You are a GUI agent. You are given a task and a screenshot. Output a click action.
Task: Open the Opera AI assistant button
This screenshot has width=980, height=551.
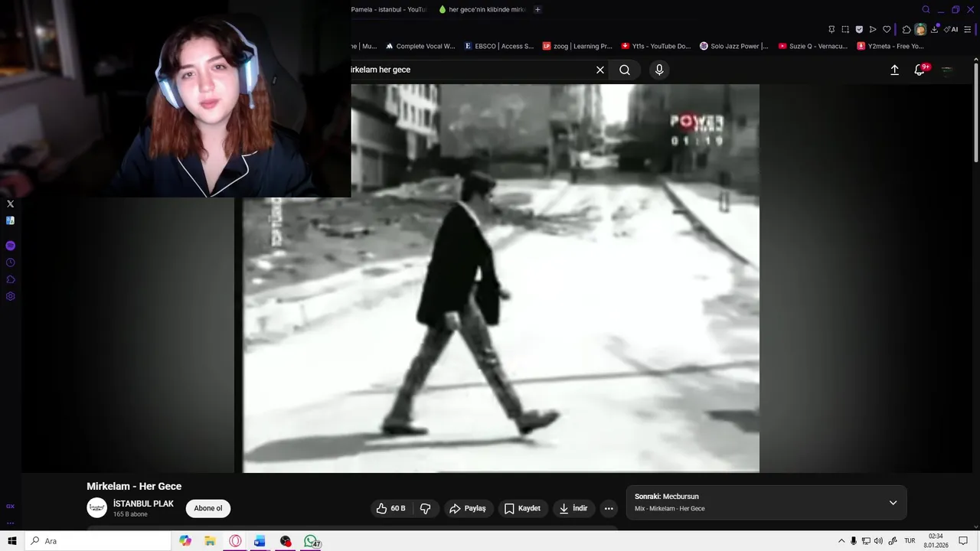coord(951,29)
